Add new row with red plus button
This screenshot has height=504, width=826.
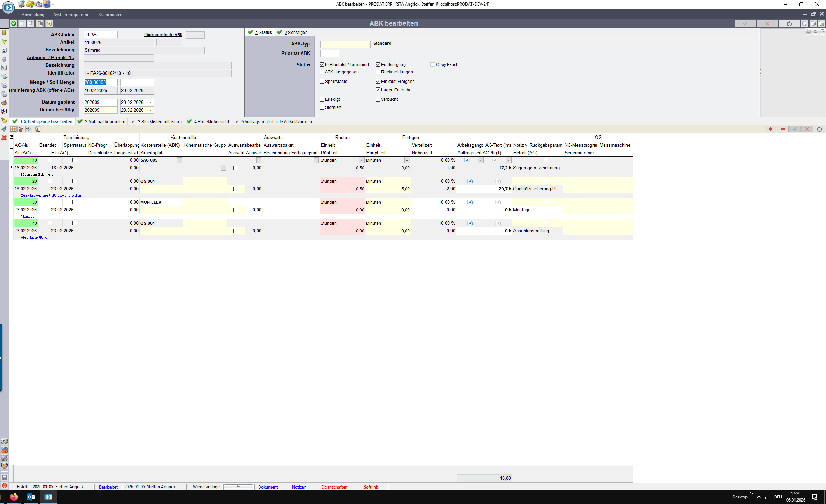pos(770,129)
